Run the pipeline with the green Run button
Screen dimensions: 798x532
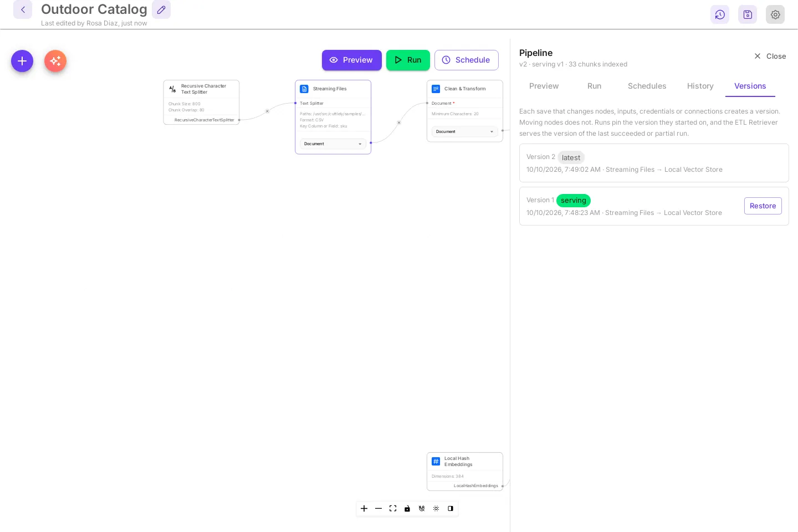pyautogui.click(x=408, y=60)
